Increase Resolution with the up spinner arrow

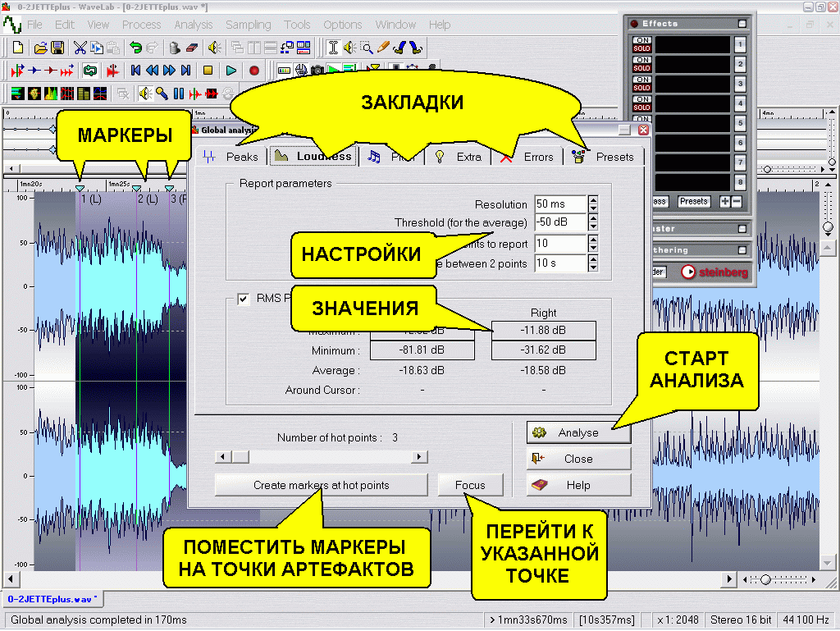(593, 199)
